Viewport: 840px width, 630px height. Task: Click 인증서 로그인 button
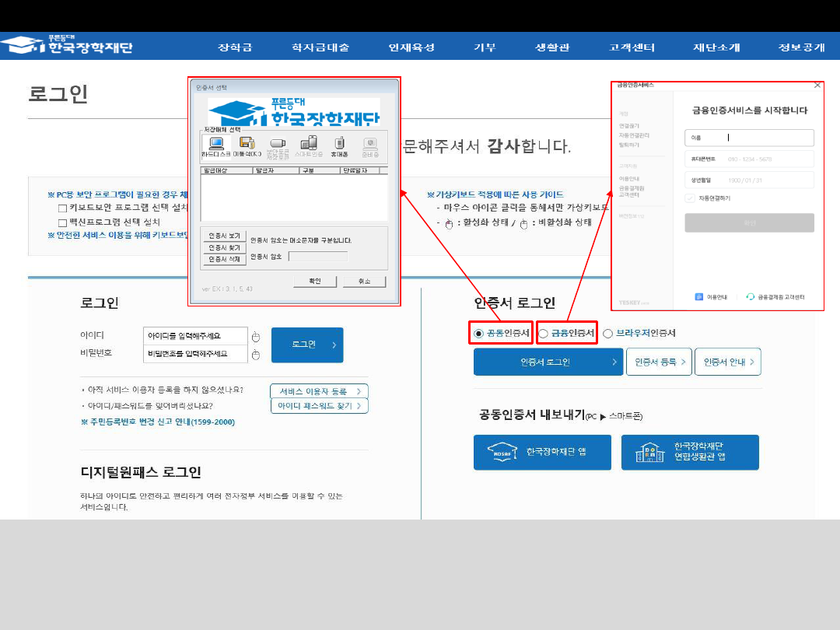pos(548,362)
